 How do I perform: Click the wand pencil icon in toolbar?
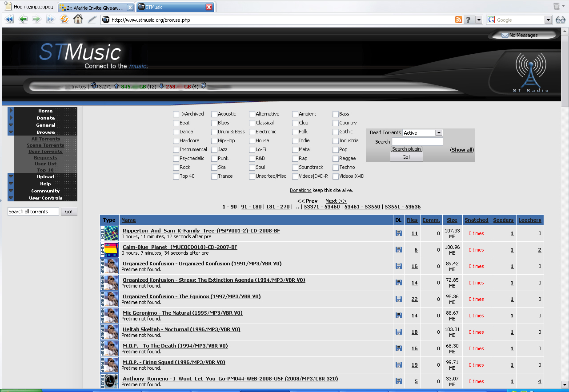pyautogui.click(x=92, y=20)
